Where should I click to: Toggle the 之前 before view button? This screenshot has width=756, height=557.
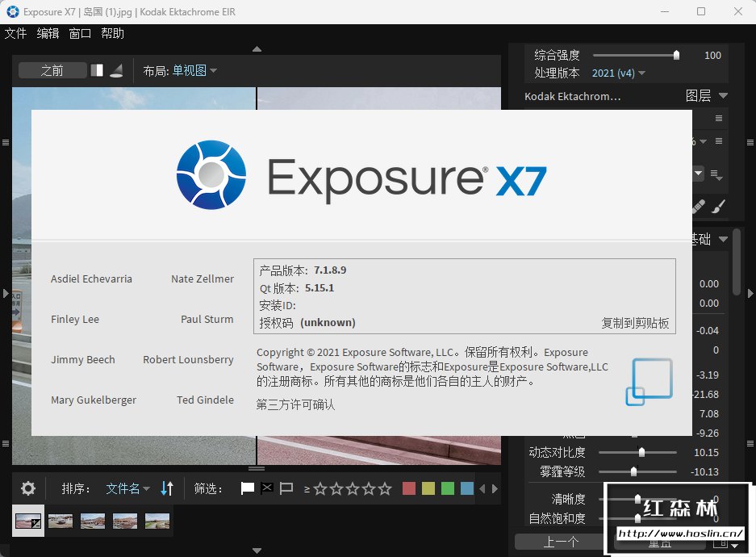point(52,70)
